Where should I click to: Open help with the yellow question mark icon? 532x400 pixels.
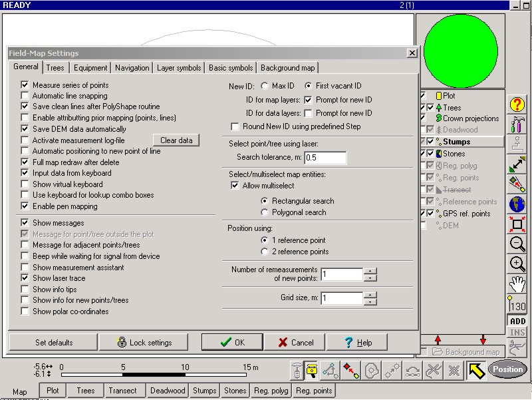pyautogui.click(x=517, y=104)
